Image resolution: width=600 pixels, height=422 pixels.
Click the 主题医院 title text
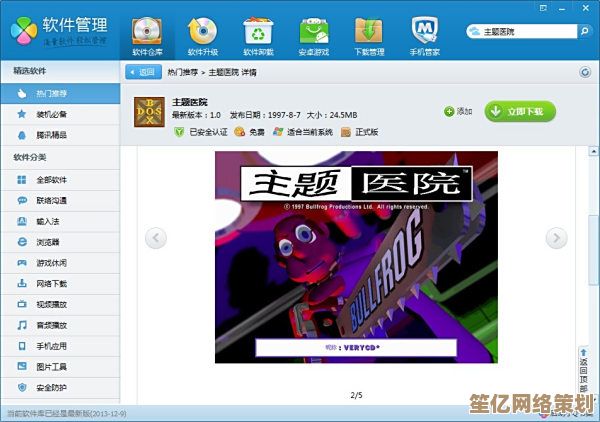click(x=190, y=102)
